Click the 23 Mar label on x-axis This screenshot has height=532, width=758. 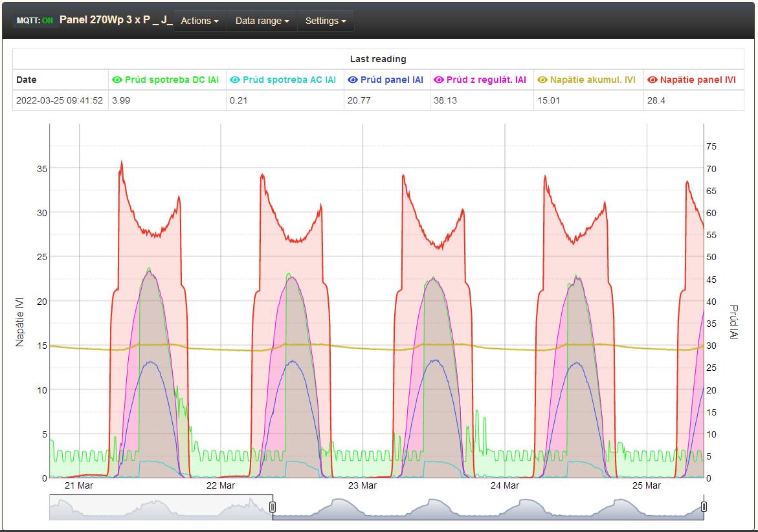pos(362,485)
